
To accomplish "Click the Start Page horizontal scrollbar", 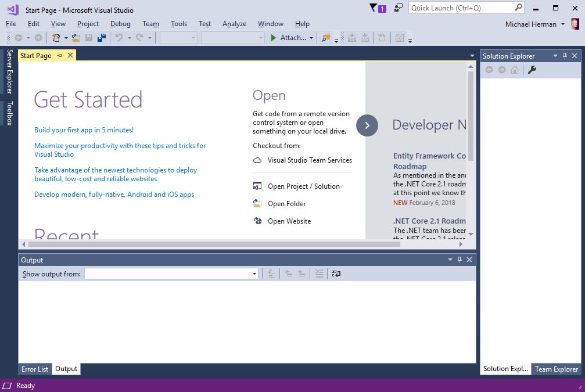I will tap(214, 244).
